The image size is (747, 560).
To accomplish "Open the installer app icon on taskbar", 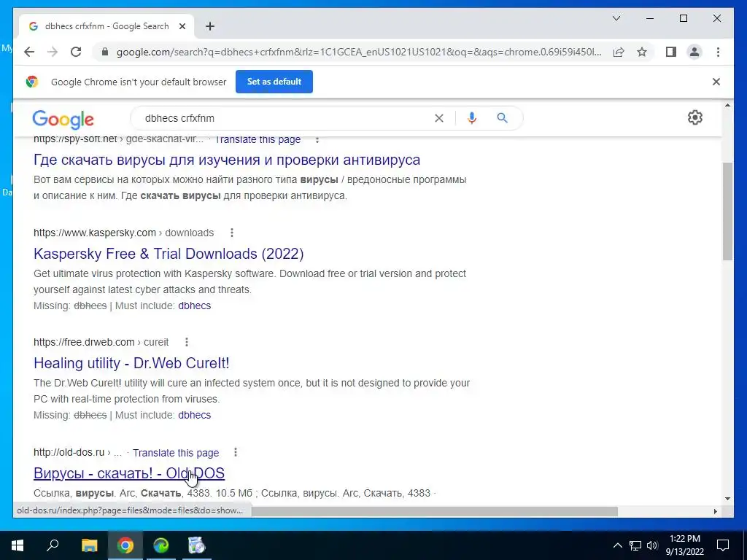I will click(196, 545).
